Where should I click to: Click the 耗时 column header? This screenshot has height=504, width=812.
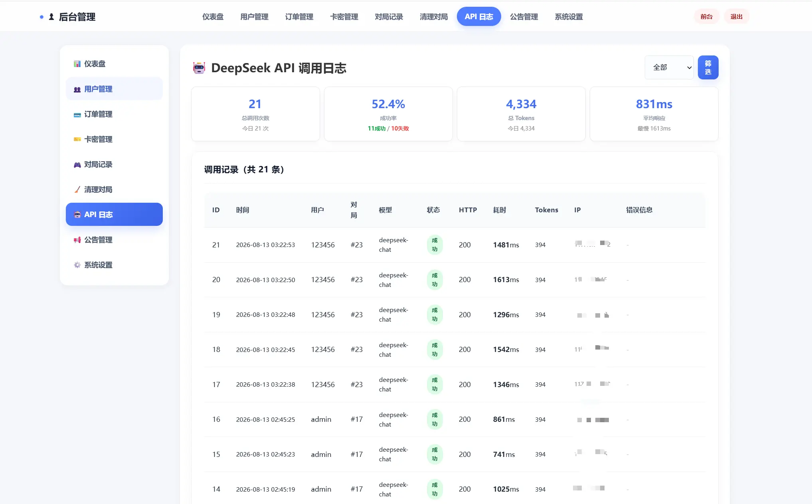point(500,210)
